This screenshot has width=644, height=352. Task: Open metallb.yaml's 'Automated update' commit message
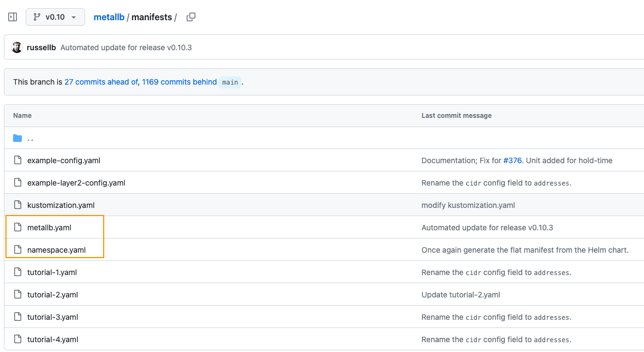point(487,228)
